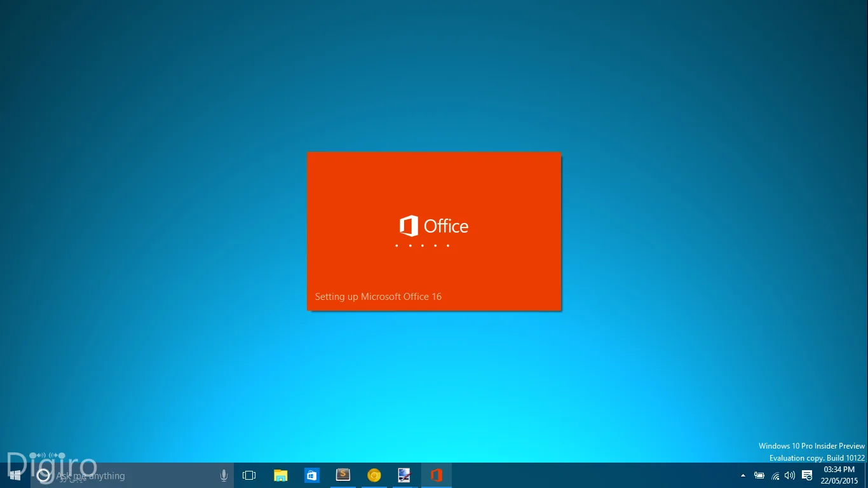Open the yellow circle app on taskbar
Screen dimensions: 868x488
click(374, 475)
